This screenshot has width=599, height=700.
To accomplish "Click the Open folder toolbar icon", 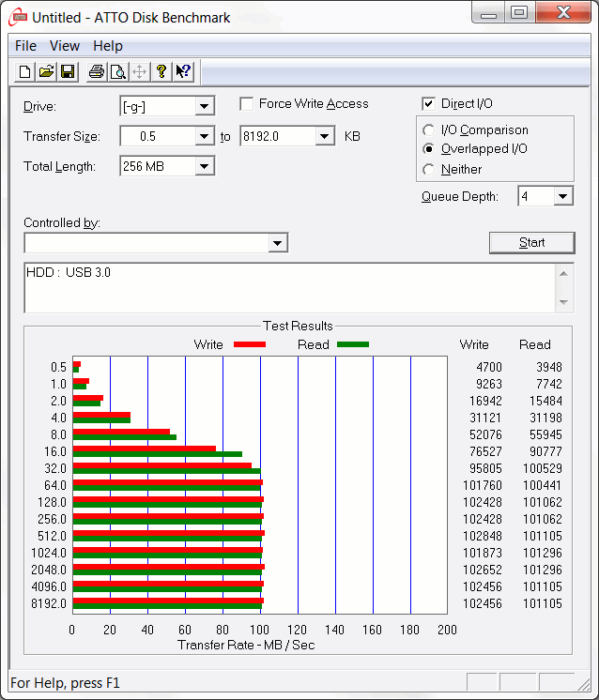I will pos(46,71).
